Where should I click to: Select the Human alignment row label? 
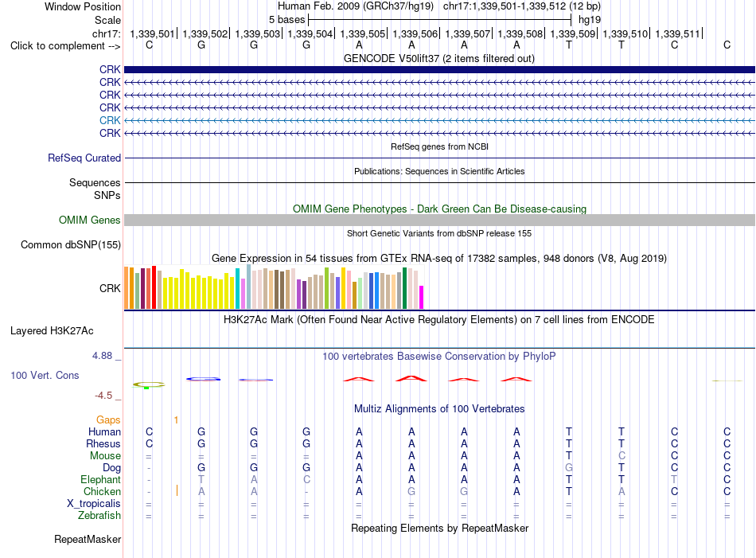(x=104, y=431)
